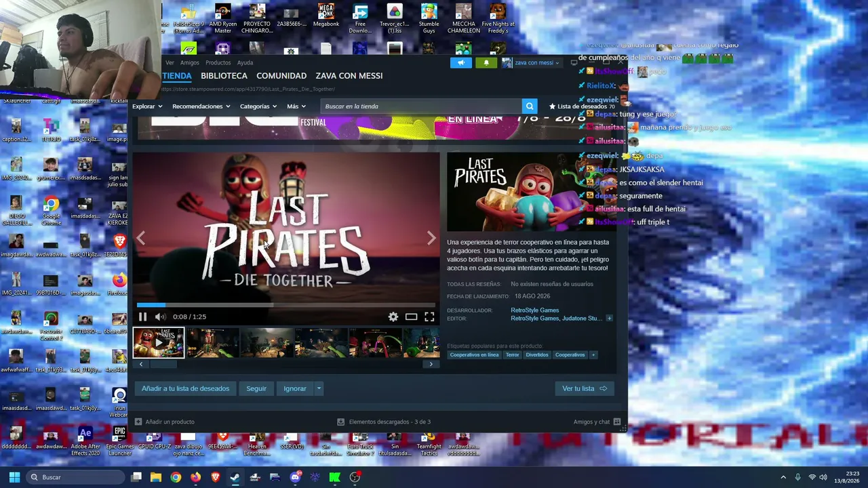Viewport: 868px width, 488px height.
Task: Expand the editor list plus button
Action: [x=609, y=319]
